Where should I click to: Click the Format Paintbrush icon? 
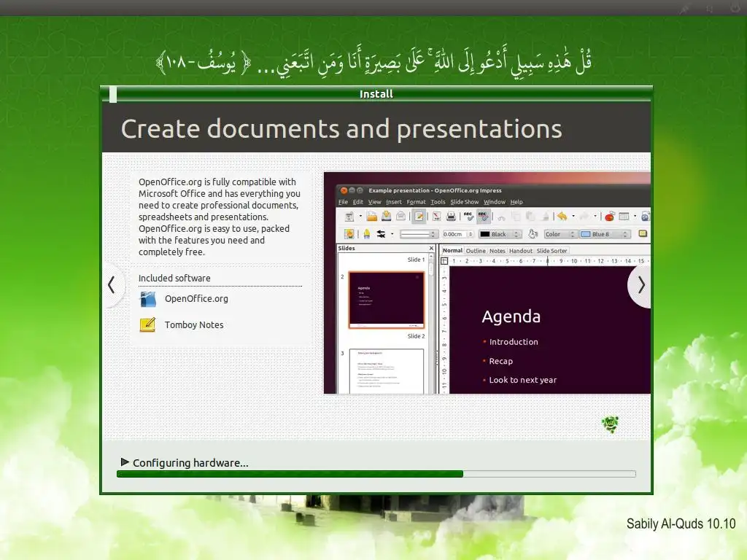[x=545, y=217]
